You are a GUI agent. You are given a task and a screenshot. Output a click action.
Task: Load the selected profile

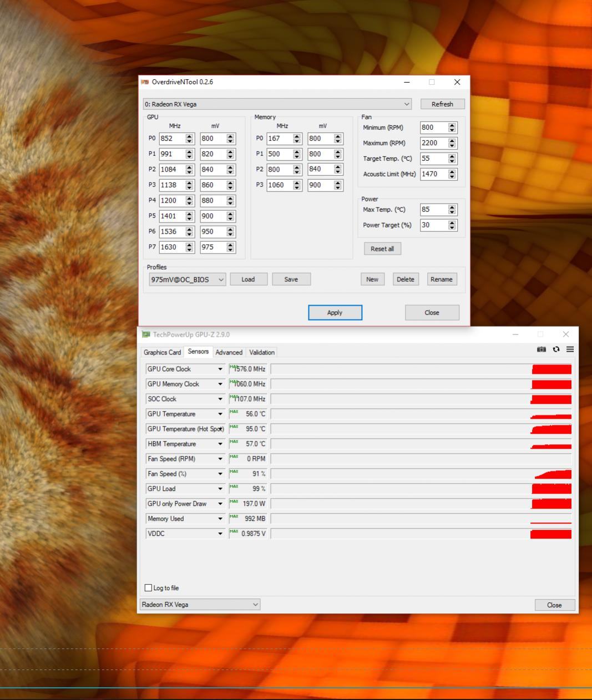pyautogui.click(x=249, y=280)
